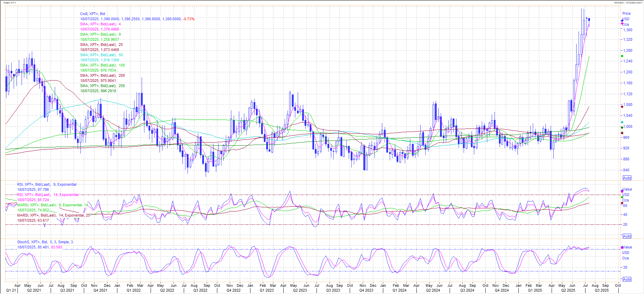Click the SMA 250 value 996.2918

(x=108, y=91)
